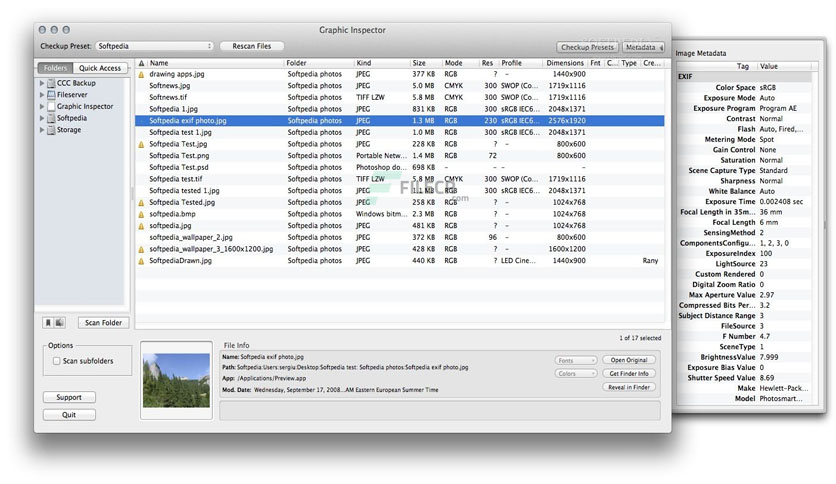Open the Fonts dropdown in File Info

tap(575, 361)
